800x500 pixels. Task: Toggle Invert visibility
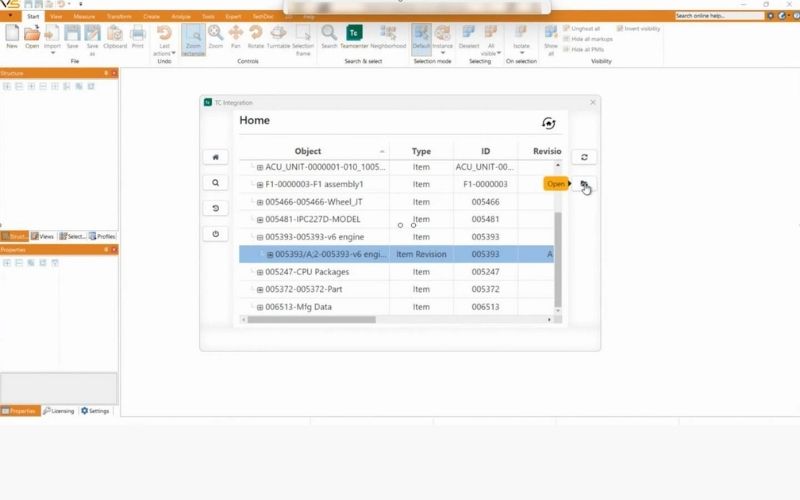(638, 29)
